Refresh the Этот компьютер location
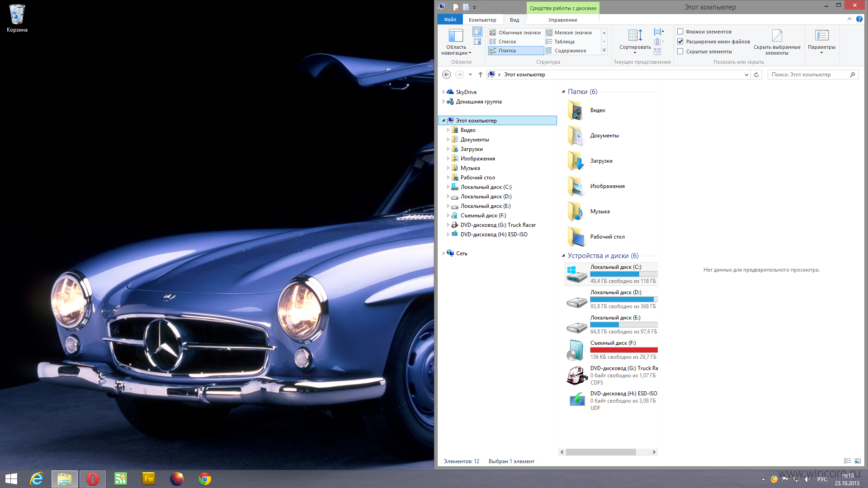The image size is (868, 488). click(x=756, y=75)
